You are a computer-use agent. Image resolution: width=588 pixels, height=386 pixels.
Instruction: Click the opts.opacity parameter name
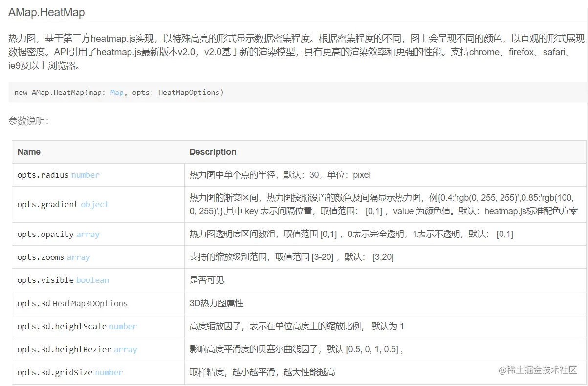(45, 234)
